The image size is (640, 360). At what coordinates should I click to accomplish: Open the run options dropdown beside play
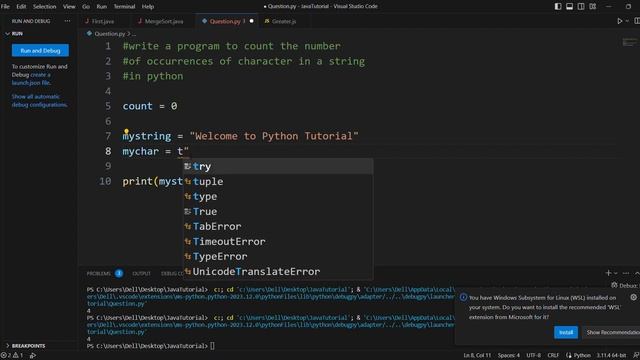pyautogui.click(x=627, y=21)
